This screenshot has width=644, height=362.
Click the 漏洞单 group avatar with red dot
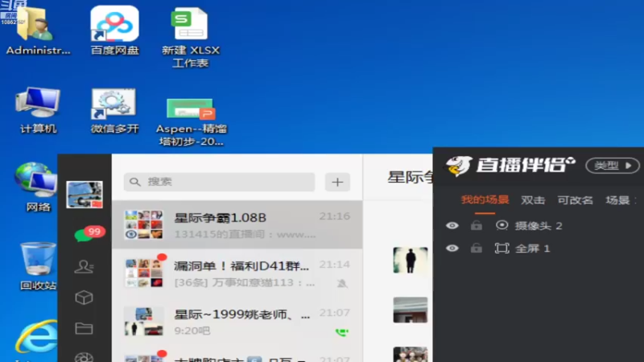coord(143,273)
